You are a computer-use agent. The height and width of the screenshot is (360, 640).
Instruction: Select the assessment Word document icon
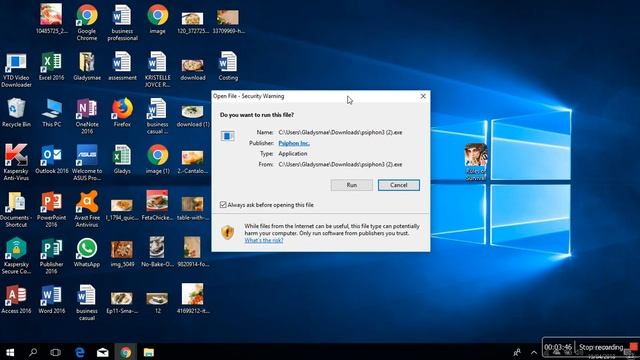click(x=122, y=66)
